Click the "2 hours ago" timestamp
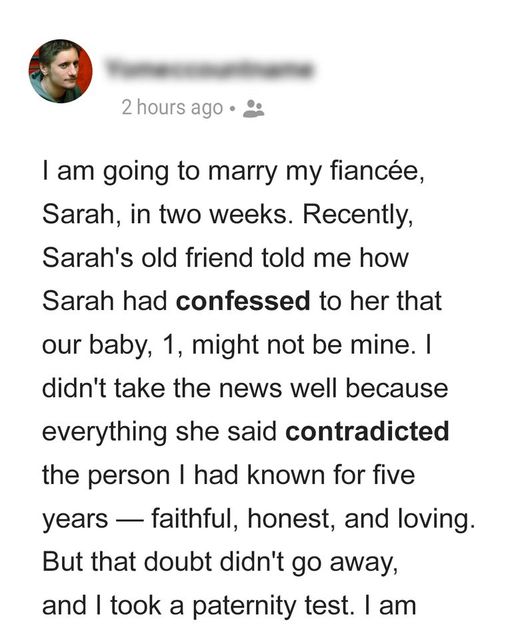This screenshot has width=512, height=640. 172,108
